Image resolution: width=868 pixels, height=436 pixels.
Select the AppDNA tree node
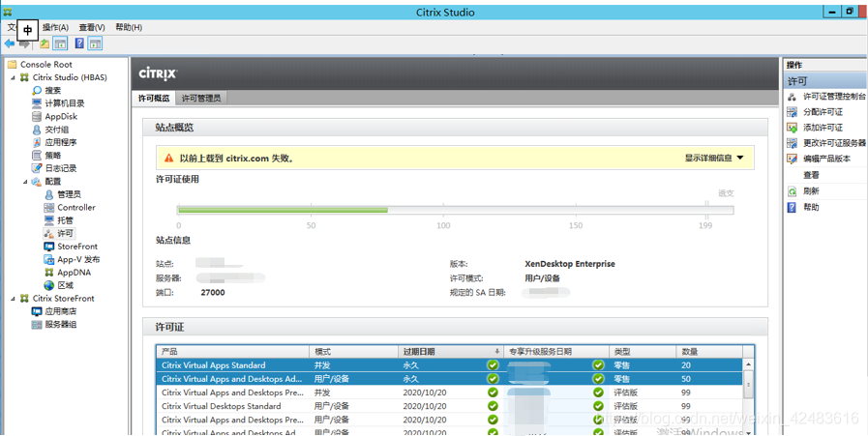tap(74, 273)
